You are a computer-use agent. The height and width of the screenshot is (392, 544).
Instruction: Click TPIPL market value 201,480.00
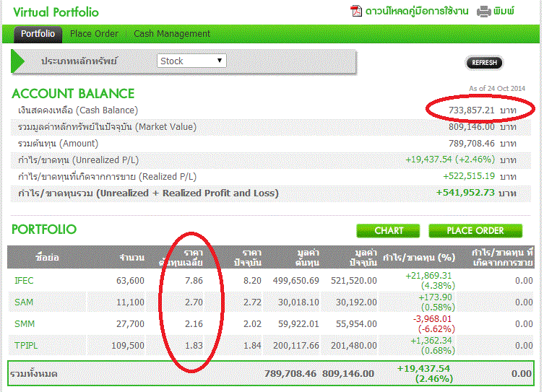click(353, 346)
